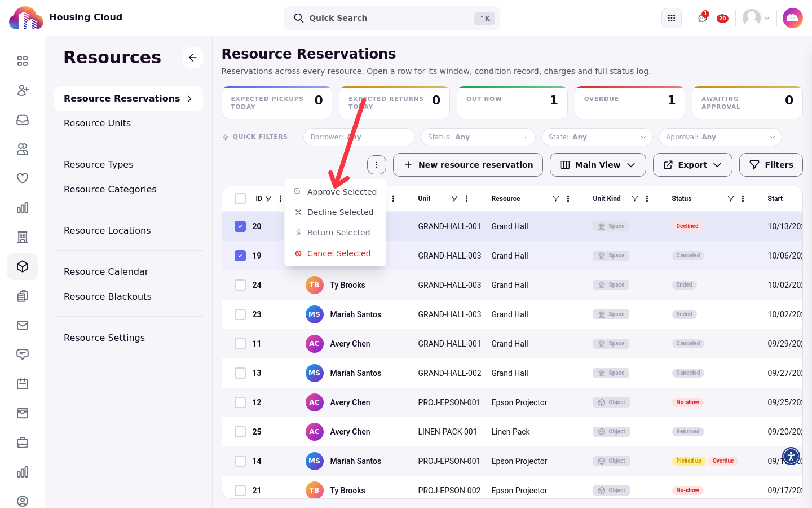The height and width of the screenshot is (508, 812).
Task: Toggle the select-all header checkbox
Action: (240, 199)
